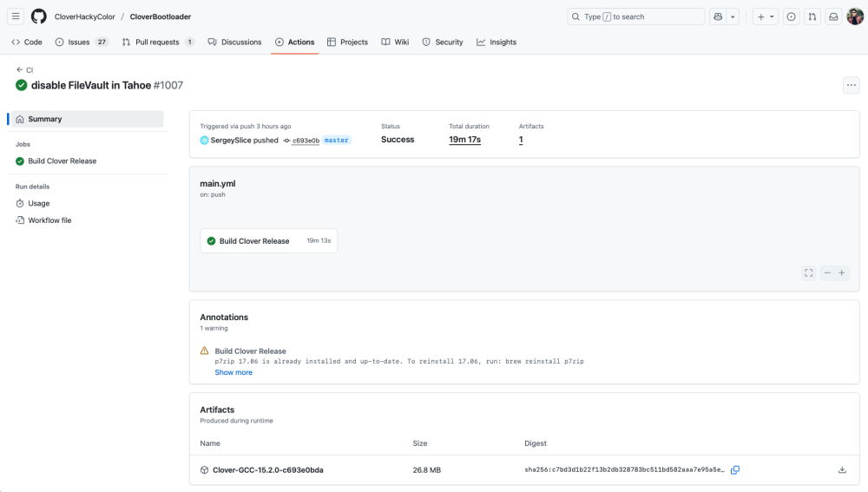Click the Pull requests count badge 1
The height and width of the screenshot is (492, 868).
click(x=189, y=42)
